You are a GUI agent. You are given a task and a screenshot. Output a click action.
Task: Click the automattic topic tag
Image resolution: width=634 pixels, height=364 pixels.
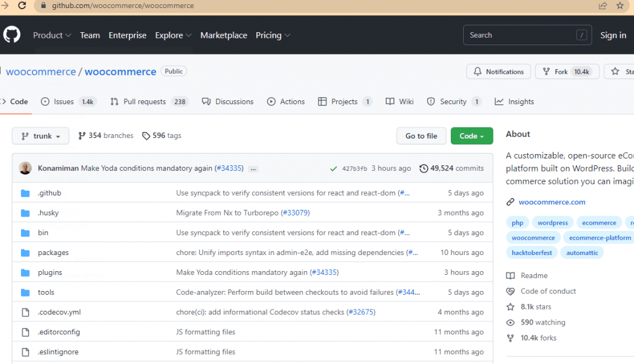582,253
